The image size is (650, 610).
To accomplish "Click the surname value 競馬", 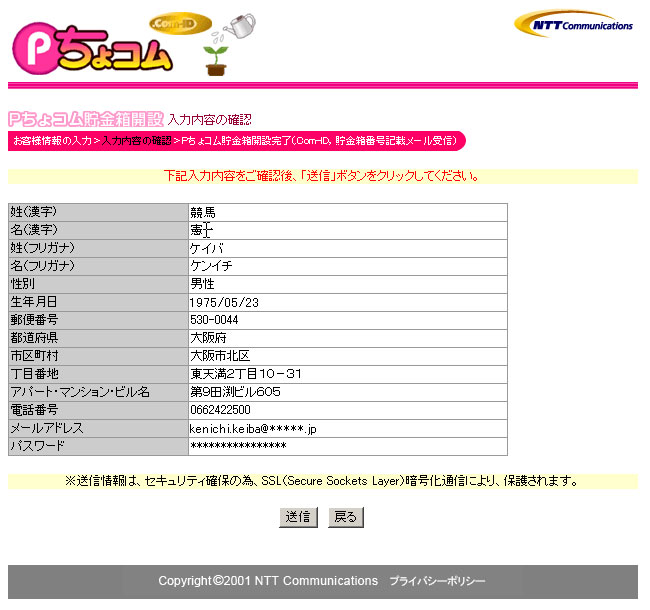I will 203,213.
